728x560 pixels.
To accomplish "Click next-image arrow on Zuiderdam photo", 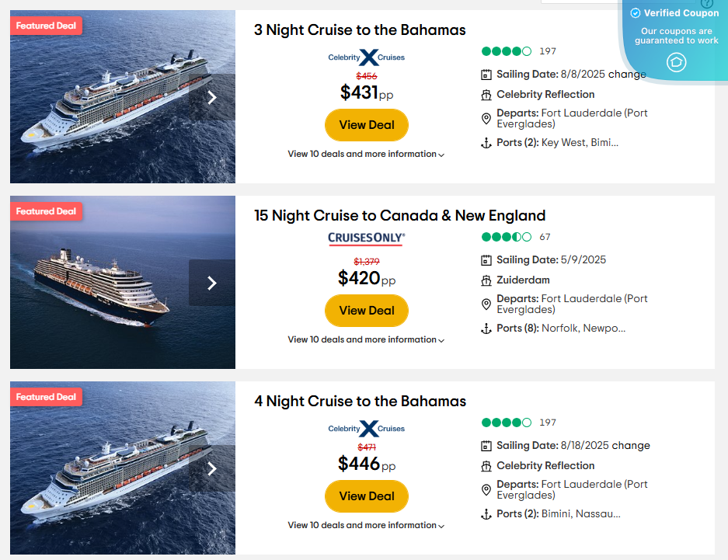I will pos(211,283).
